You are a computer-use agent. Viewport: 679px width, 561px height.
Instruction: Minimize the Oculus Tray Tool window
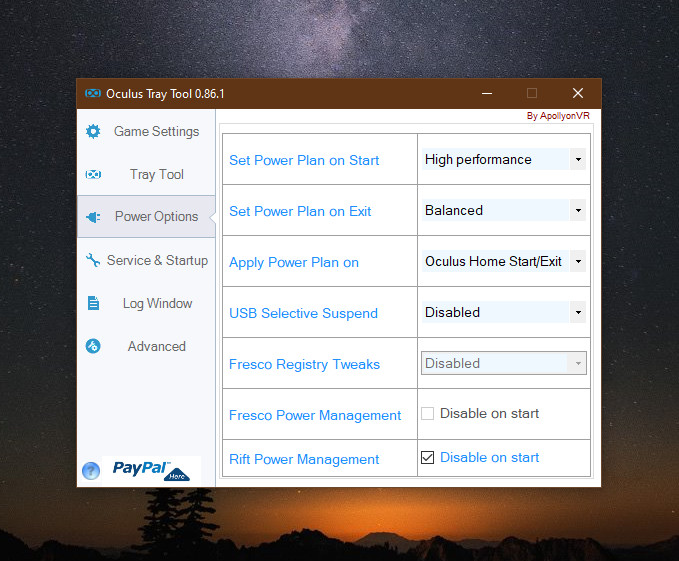(x=487, y=93)
